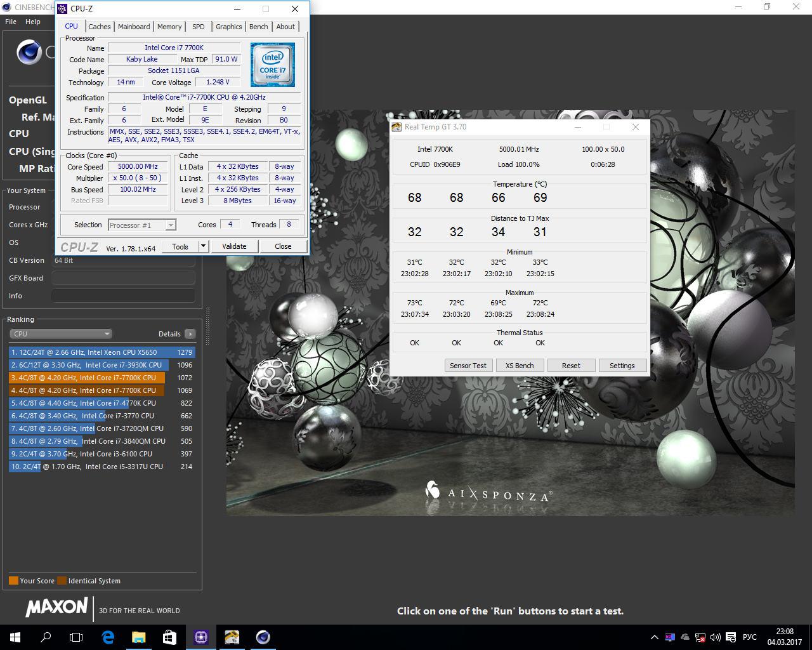Select Core i7-3720QM ranking row

(x=101, y=428)
